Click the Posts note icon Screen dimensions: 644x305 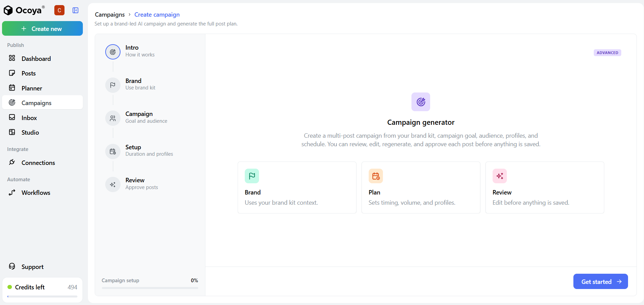(12, 73)
